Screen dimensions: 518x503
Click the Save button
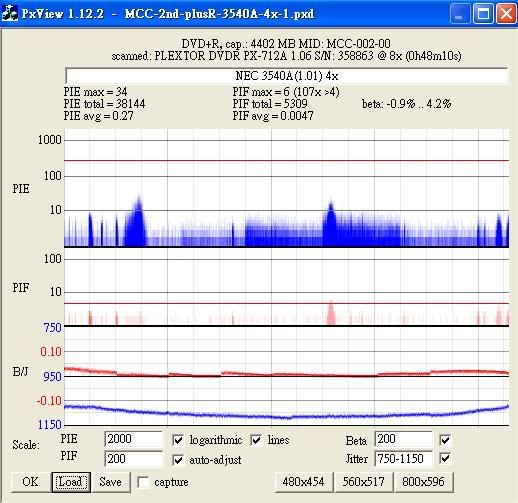[x=111, y=482]
